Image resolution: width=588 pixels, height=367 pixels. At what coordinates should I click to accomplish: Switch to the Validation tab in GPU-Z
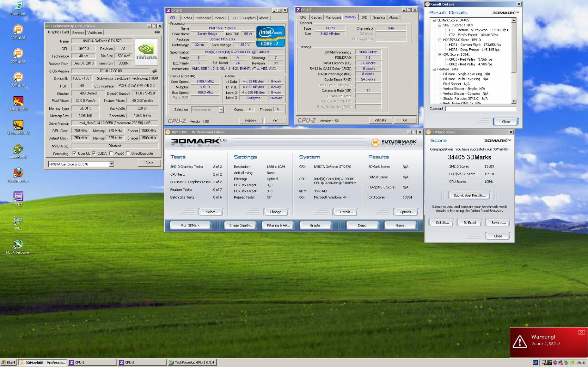95,33
